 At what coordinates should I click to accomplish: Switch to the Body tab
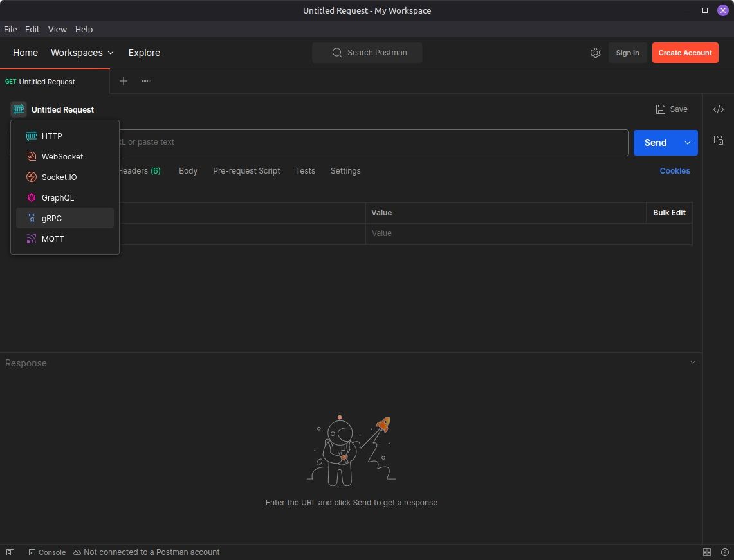(x=188, y=171)
